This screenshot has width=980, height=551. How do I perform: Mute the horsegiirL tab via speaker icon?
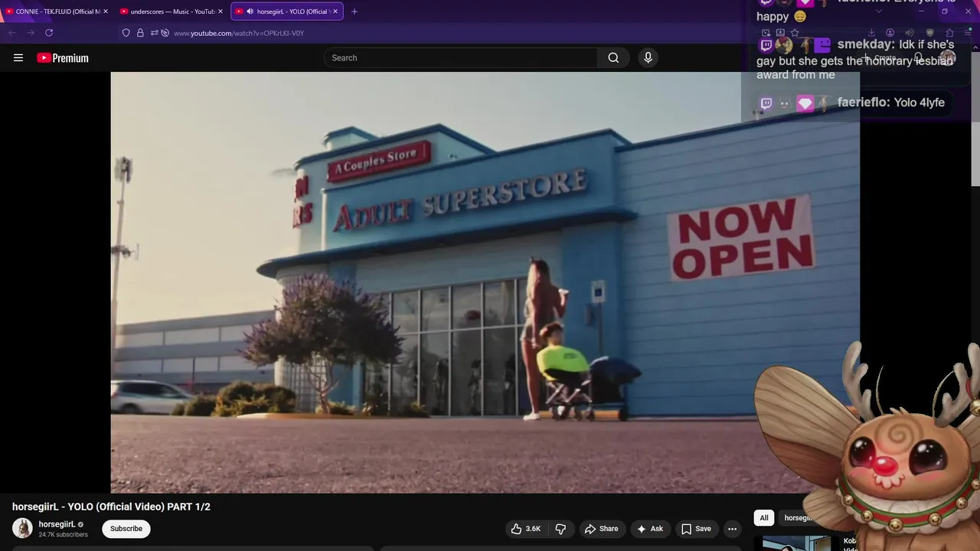pos(250,11)
